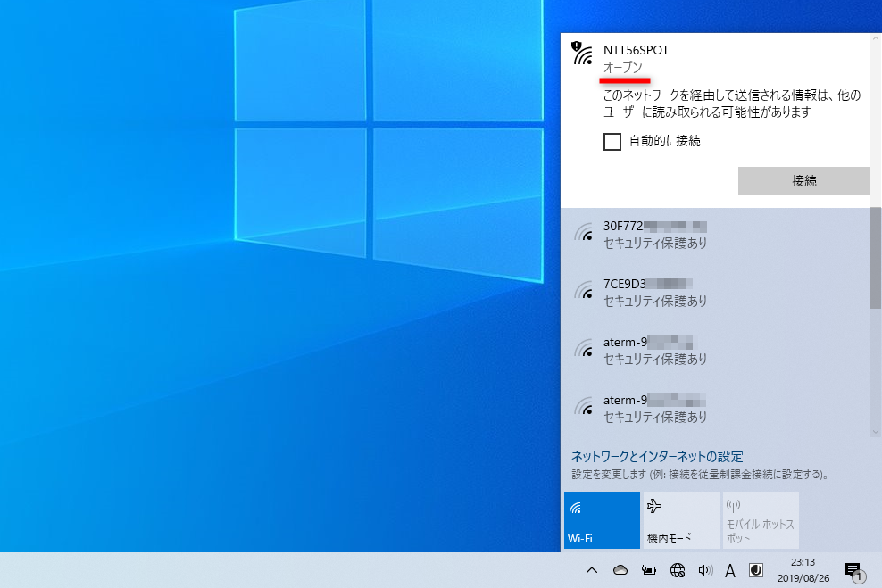Screen dimensions: 882x588
Task: Click the OneDrive cloud icon in the tray
Action: pos(619,571)
